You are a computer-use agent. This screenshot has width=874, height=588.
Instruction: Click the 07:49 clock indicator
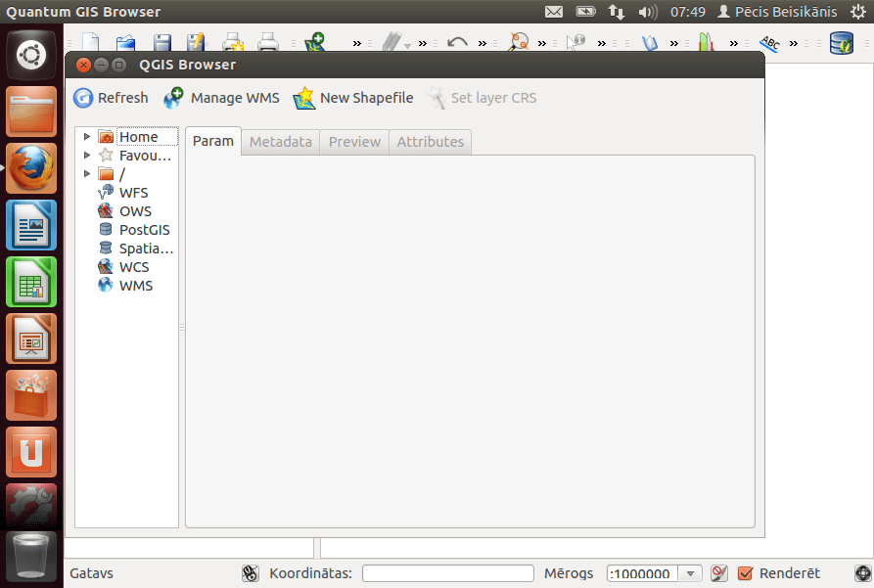click(688, 12)
